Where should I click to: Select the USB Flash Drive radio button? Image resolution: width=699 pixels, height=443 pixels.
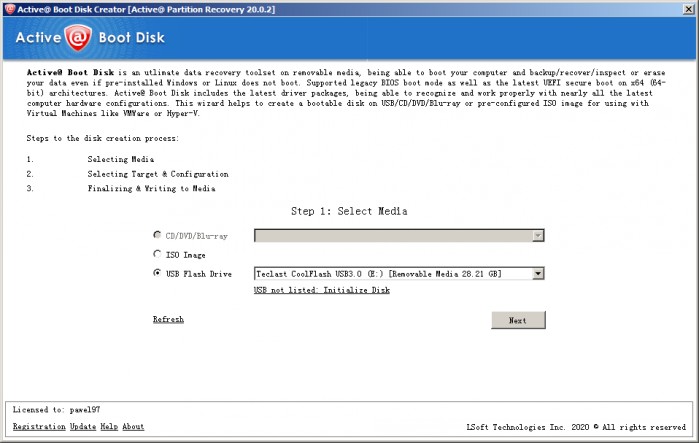(157, 273)
